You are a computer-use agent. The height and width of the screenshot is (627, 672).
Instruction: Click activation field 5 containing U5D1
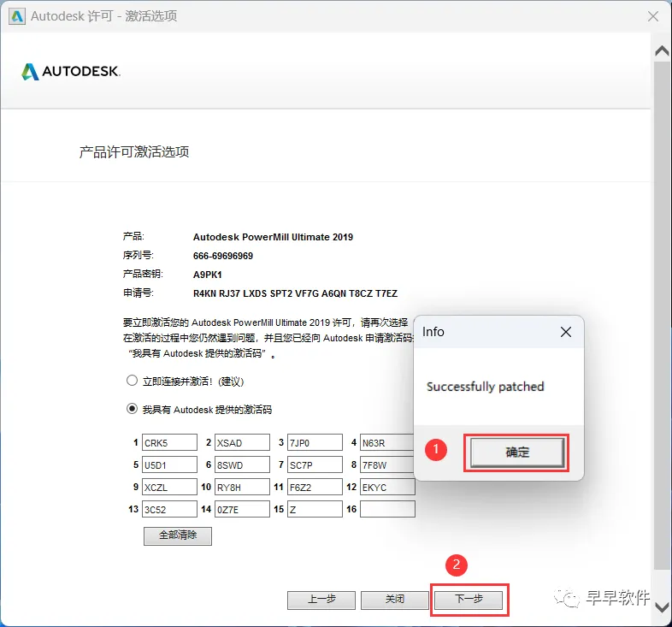coord(170,464)
